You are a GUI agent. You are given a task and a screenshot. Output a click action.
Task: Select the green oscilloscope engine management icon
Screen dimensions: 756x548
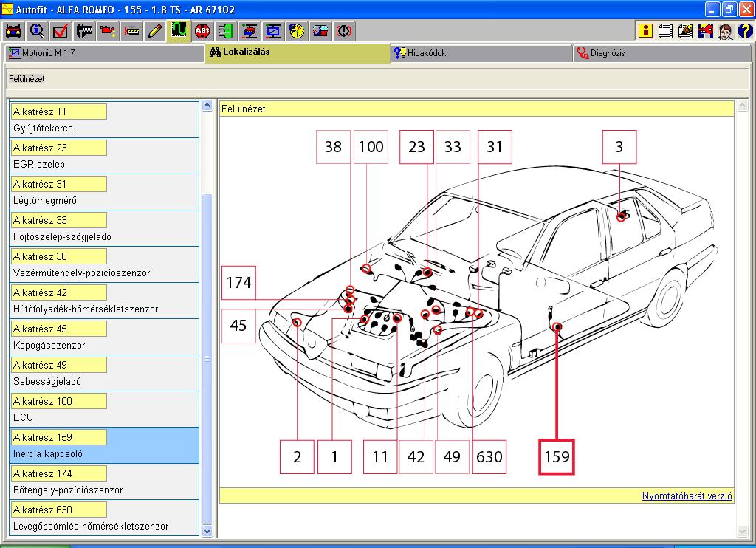click(x=179, y=31)
